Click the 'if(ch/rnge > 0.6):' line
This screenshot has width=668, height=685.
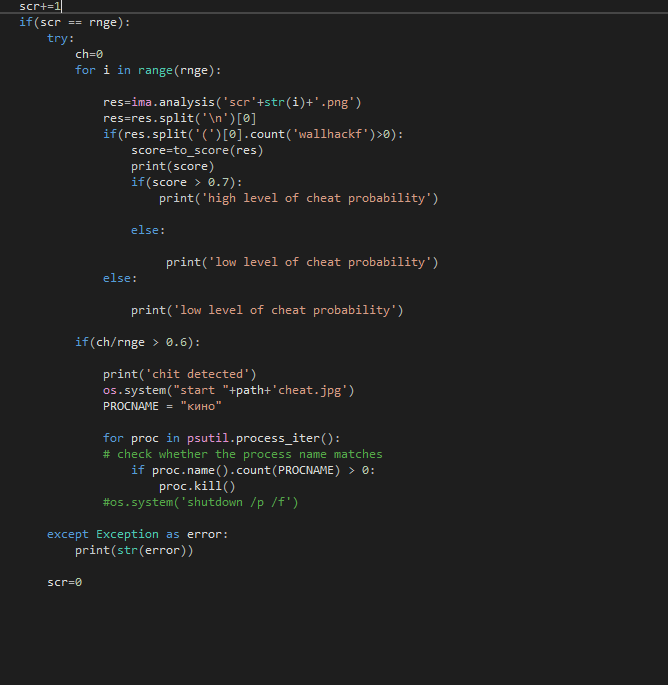[137, 342]
